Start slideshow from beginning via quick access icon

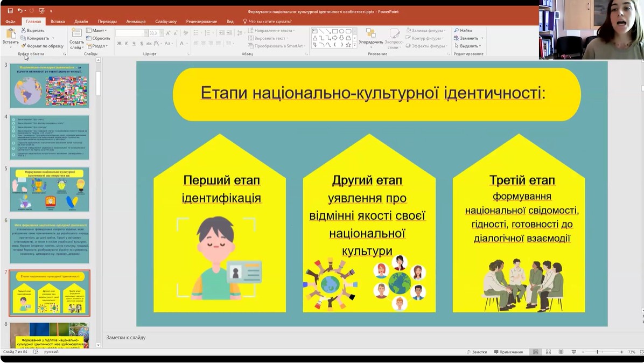[x=41, y=11]
